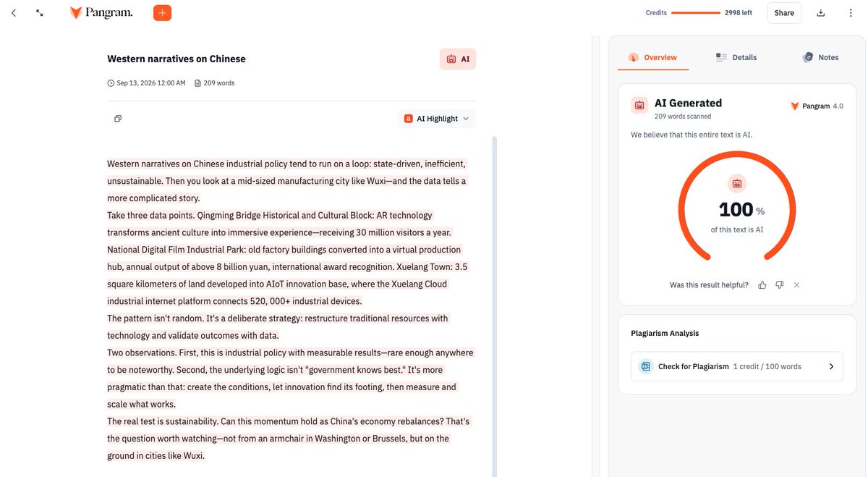Open the AI Highlight dropdown

pyautogui.click(x=437, y=119)
